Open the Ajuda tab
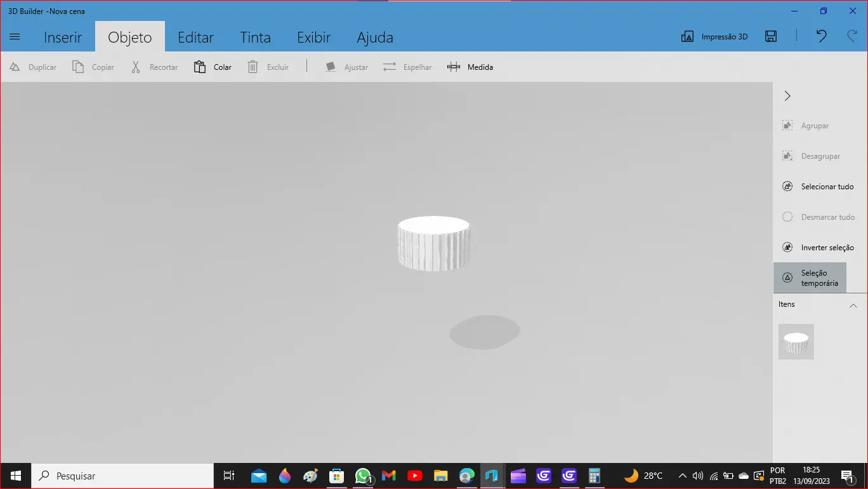868x489 pixels. coord(375,37)
